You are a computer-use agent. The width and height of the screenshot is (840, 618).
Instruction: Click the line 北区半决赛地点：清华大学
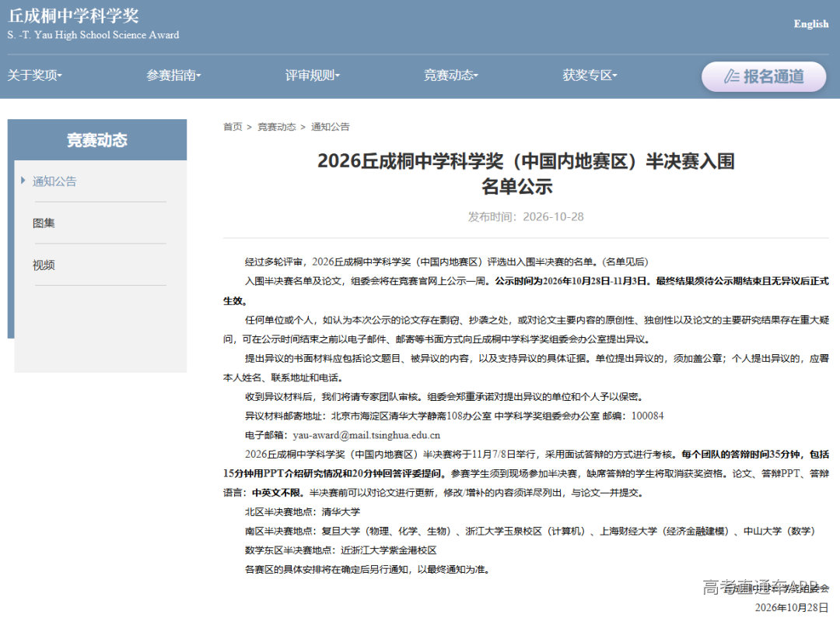coord(303,512)
